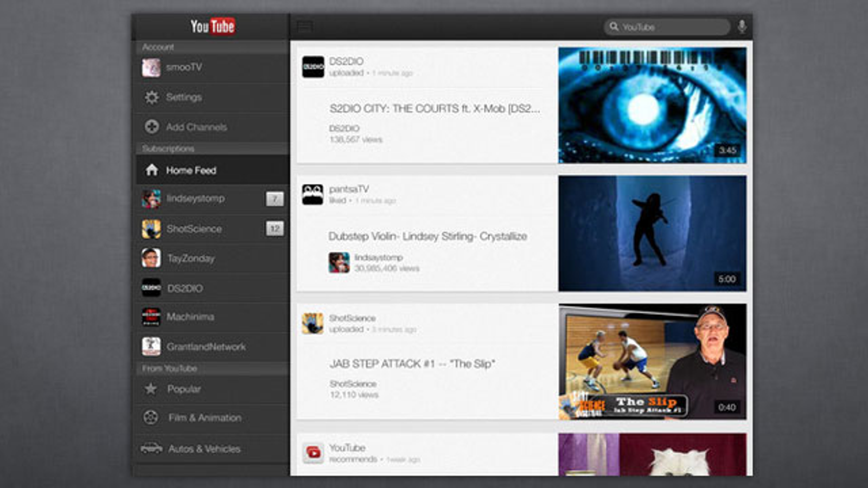Open the Settings menu entry
This screenshot has height=488, width=868.
(x=213, y=97)
